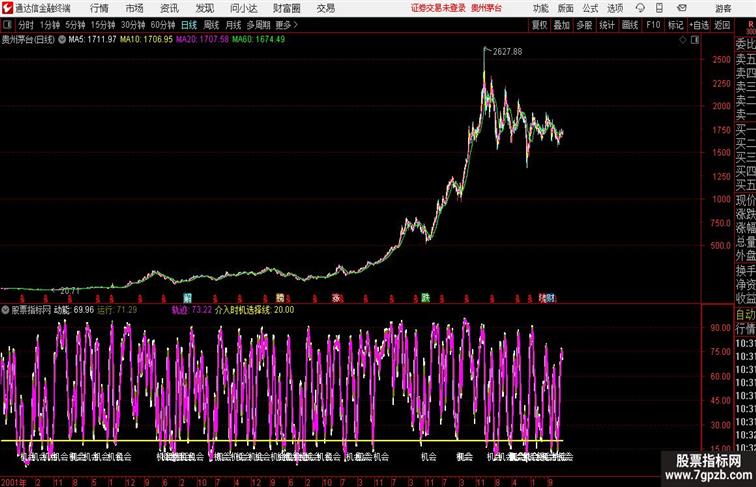The width and height of the screenshot is (756, 487).
Task: Open the 交易 menu
Action: pyautogui.click(x=325, y=8)
